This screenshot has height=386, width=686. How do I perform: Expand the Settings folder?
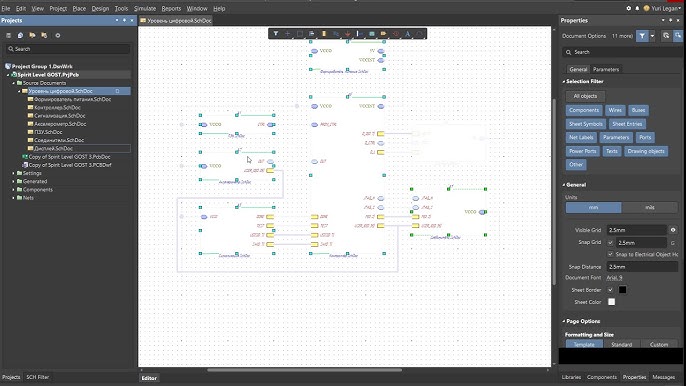[x=14, y=173]
